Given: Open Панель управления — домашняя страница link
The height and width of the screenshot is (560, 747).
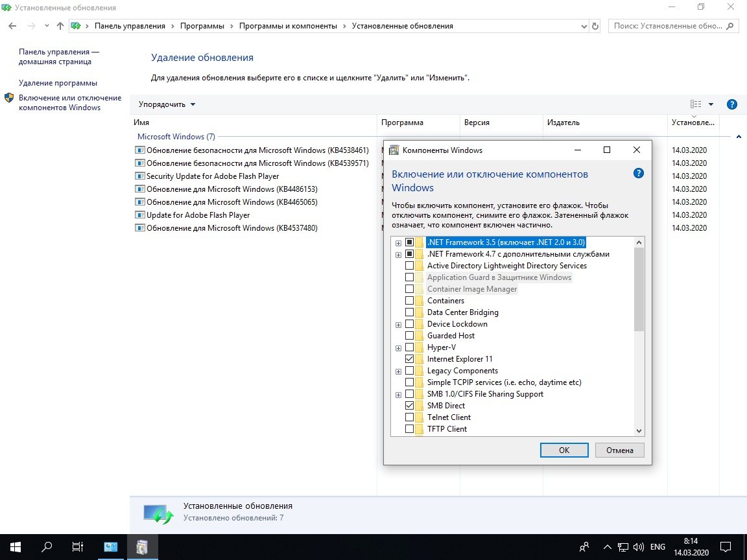Looking at the screenshot, I should click(59, 56).
